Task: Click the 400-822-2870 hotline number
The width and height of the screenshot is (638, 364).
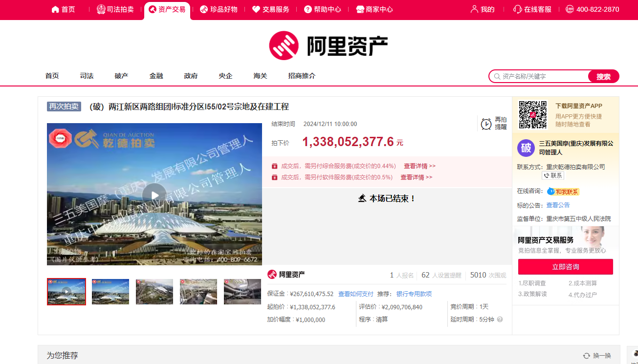Action: pos(598,9)
